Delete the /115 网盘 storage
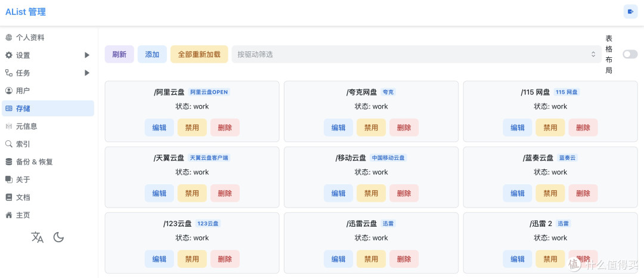Viewport: 644px width, 278px height. pyautogui.click(x=583, y=127)
